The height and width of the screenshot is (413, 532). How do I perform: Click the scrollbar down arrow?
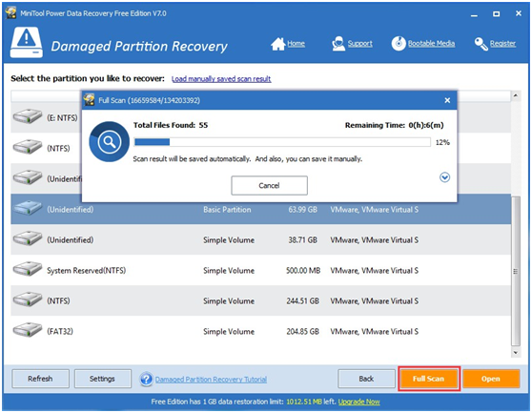pos(516,353)
